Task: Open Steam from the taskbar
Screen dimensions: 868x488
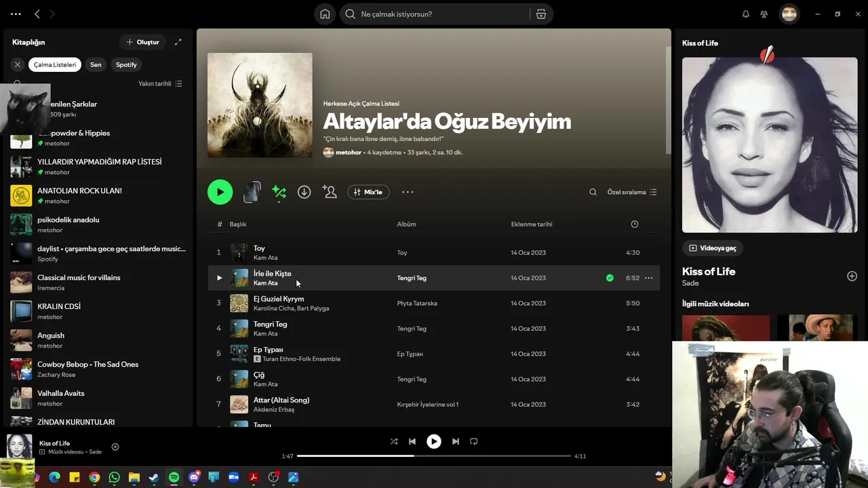Action: [x=154, y=477]
